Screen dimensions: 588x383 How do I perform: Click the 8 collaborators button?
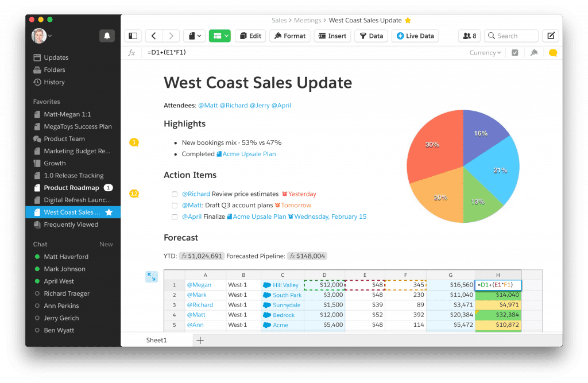click(x=469, y=36)
